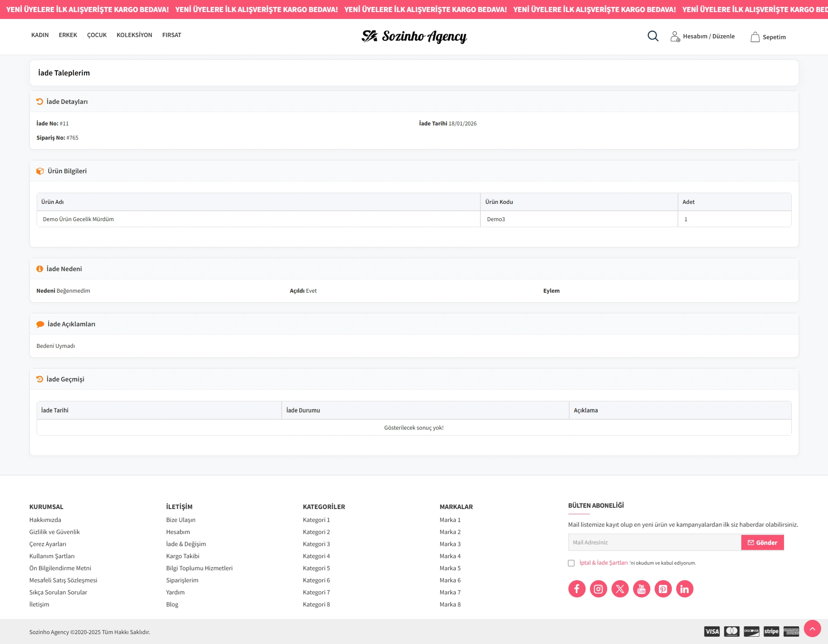Open the Instagram social icon
This screenshot has height=644, width=828.
pyautogui.click(x=598, y=589)
